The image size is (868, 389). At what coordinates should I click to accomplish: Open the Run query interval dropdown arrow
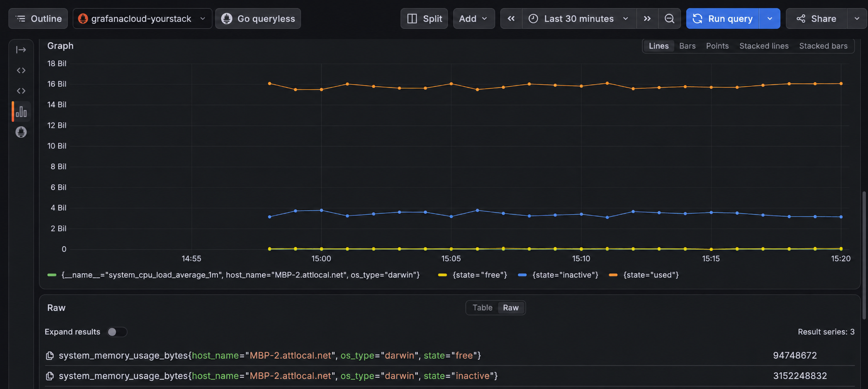(770, 19)
